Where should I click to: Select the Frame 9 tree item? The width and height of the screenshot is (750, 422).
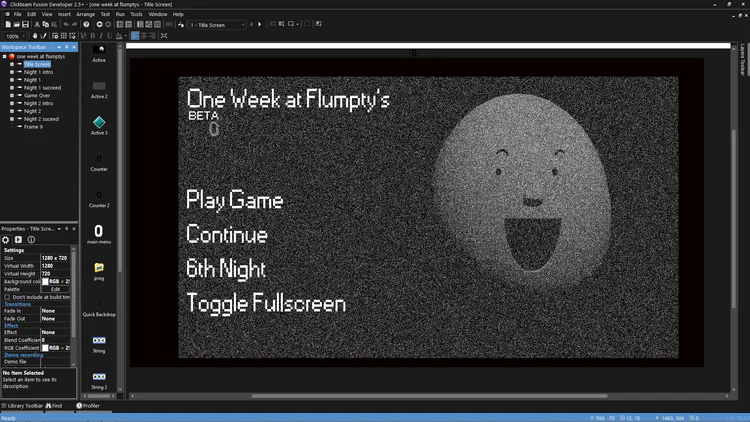tap(33, 127)
